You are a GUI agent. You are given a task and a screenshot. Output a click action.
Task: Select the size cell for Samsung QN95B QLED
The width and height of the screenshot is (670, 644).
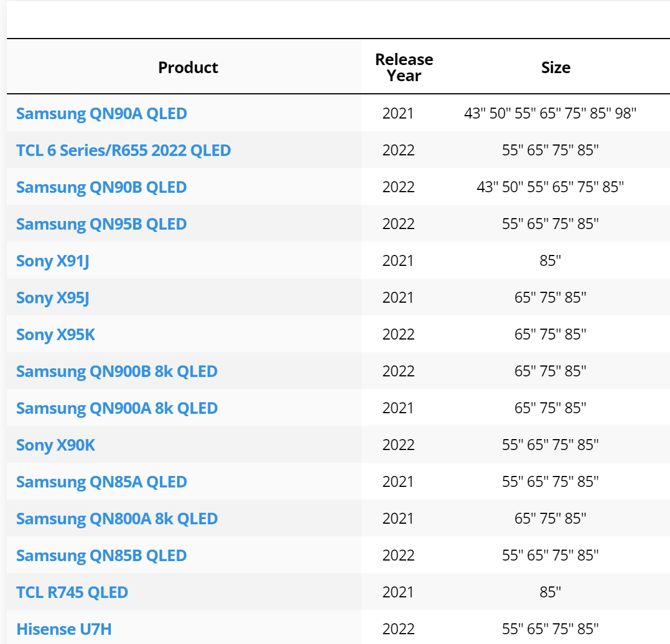(550, 224)
